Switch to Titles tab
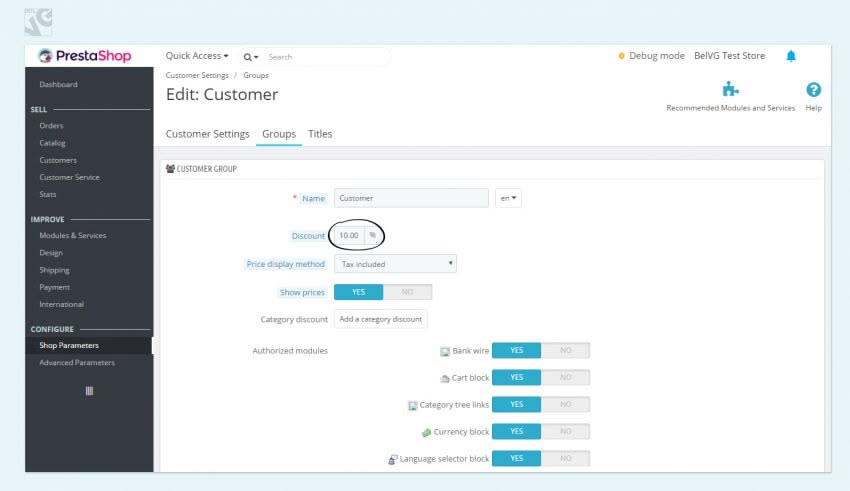Screen dimensions: 850x491 [320, 134]
